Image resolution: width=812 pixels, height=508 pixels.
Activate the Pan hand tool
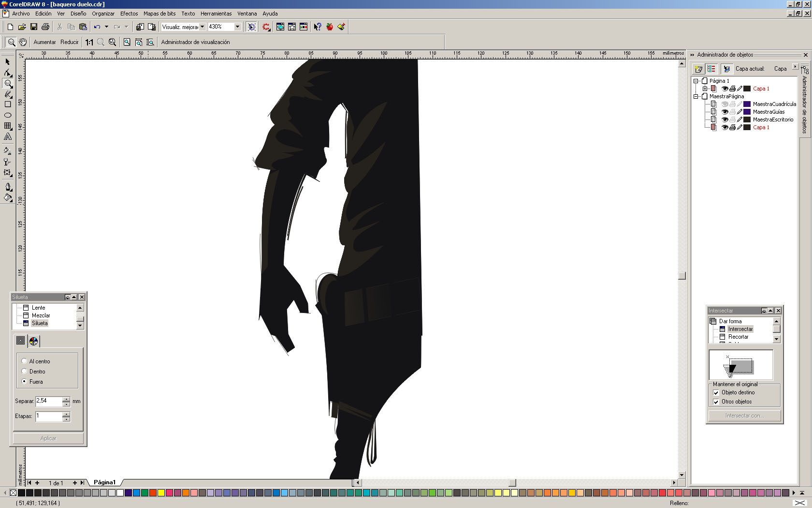(23, 42)
